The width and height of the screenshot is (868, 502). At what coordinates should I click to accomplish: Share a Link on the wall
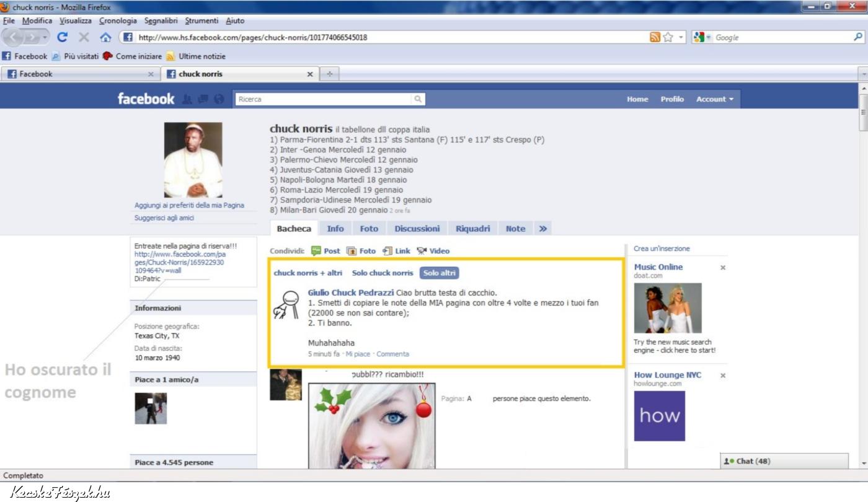397,251
